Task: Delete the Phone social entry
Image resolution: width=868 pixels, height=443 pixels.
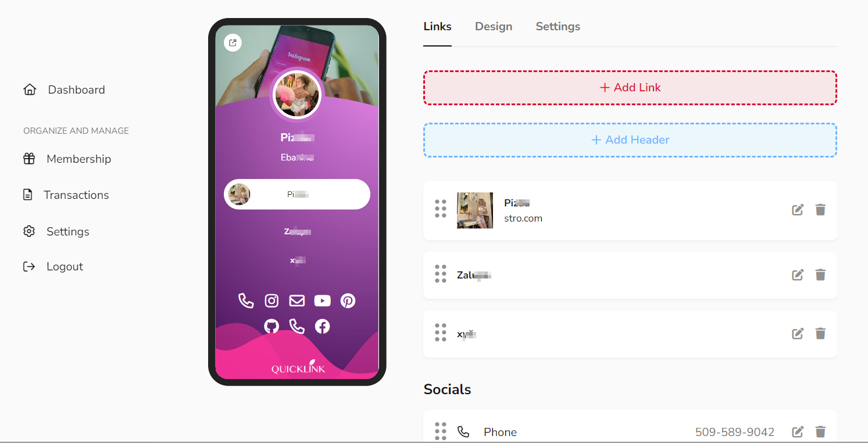Action: pyautogui.click(x=820, y=432)
